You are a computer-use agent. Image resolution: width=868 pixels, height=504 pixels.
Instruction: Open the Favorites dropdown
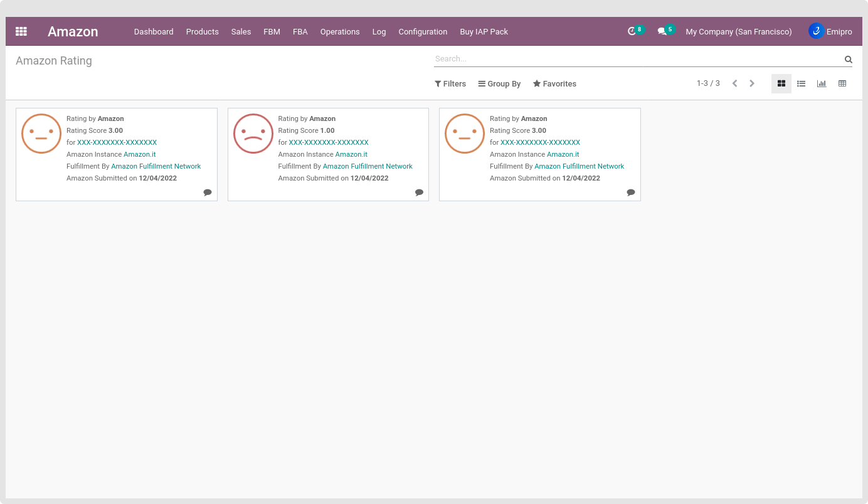[x=554, y=84]
